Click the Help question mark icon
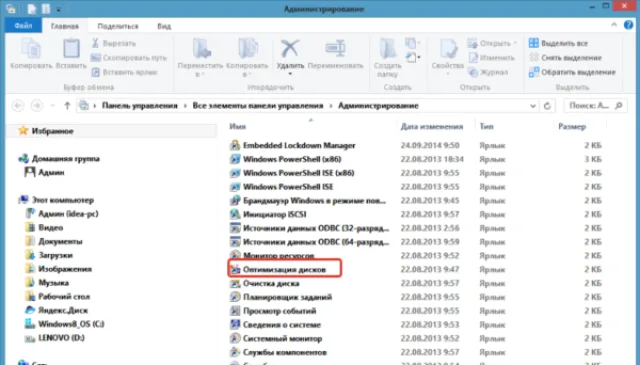Image resolution: width=640 pixels, height=365 pixels. 628,25
